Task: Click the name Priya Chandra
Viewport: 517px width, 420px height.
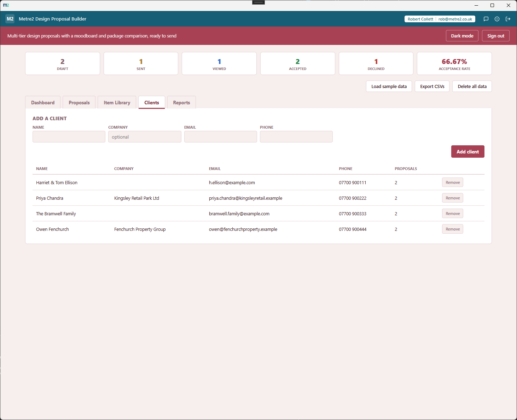Action: pyautogui.click(x=50, y=198)
